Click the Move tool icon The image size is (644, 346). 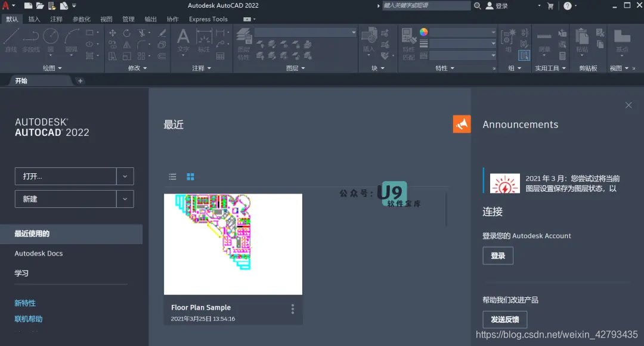(113, 33)
